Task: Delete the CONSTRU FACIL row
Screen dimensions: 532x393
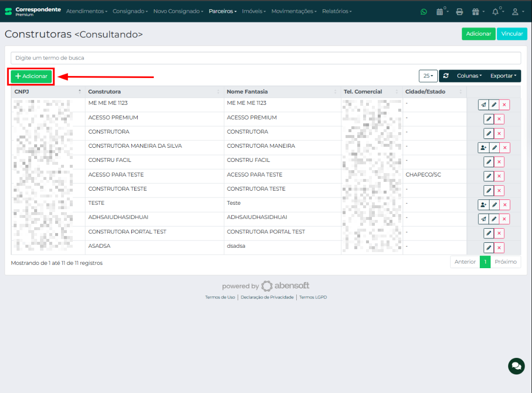Action: click(x=499, y=162)
